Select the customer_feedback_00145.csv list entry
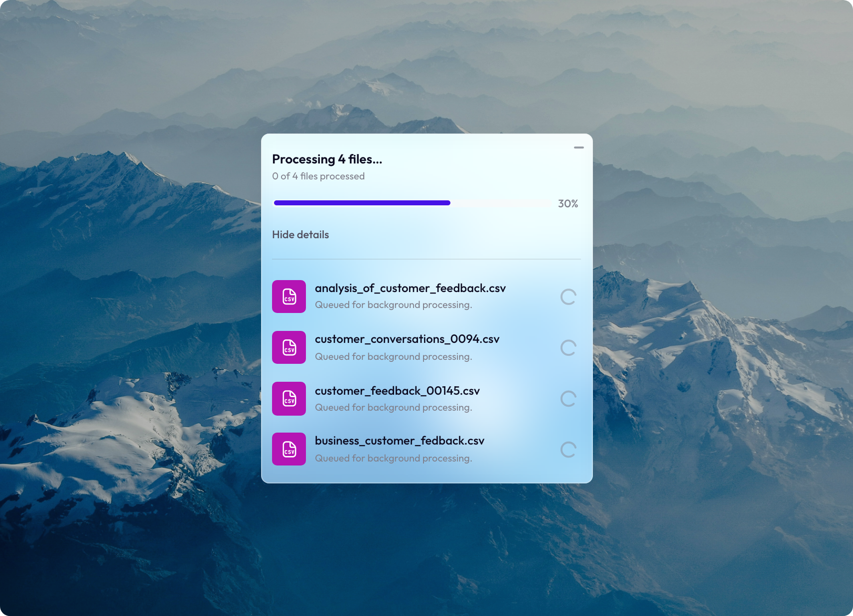The width and height of the screenshot is (853, 616). coord(397,399)
